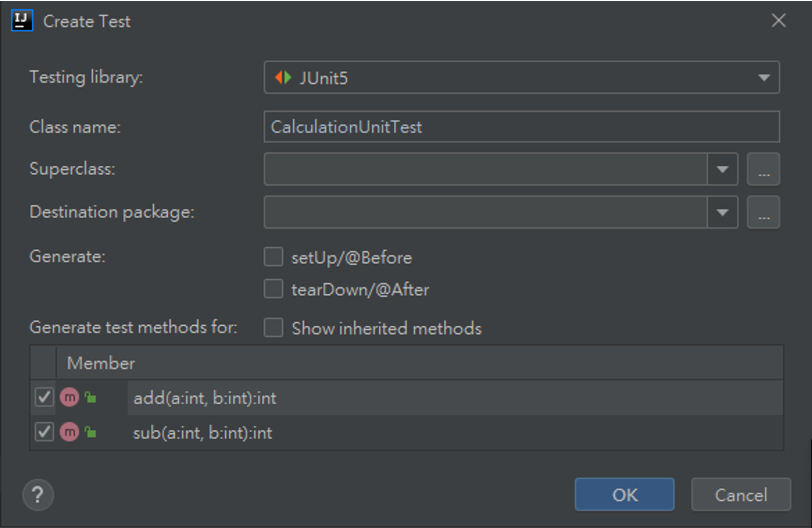The image size is (812, 528).
Task: Check Show inherited methods
Action: pyautogui.click(x=274, y=328)
